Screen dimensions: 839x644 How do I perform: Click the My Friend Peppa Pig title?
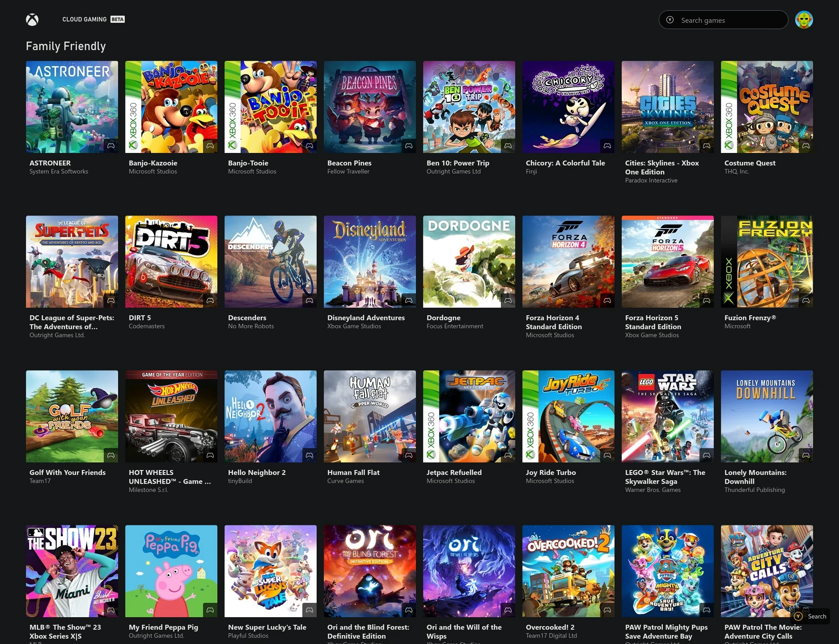[x=163, y=627]
